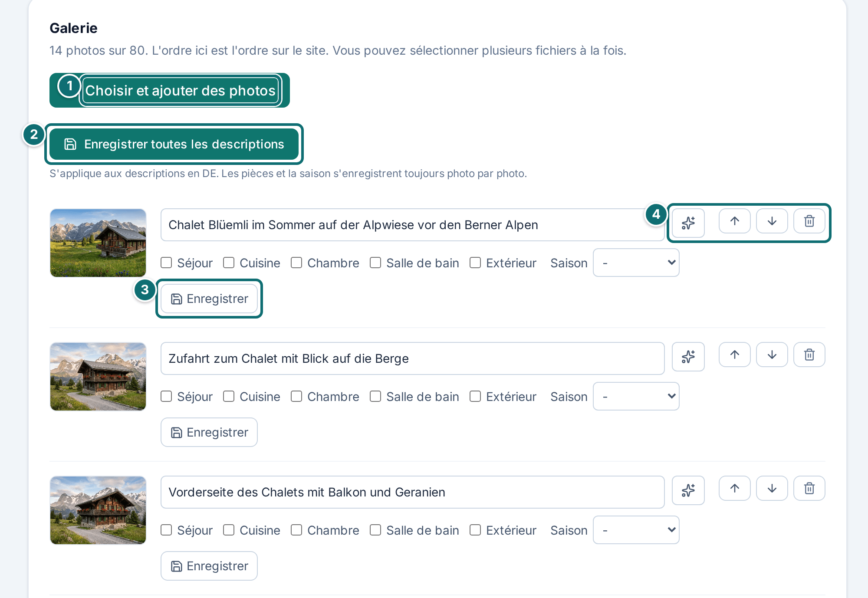Image resolution: width=868 pixels, height=598 pixels.
Task: Delete the Chalet Blüemli im Sommer photo
Action: [809, 221]
